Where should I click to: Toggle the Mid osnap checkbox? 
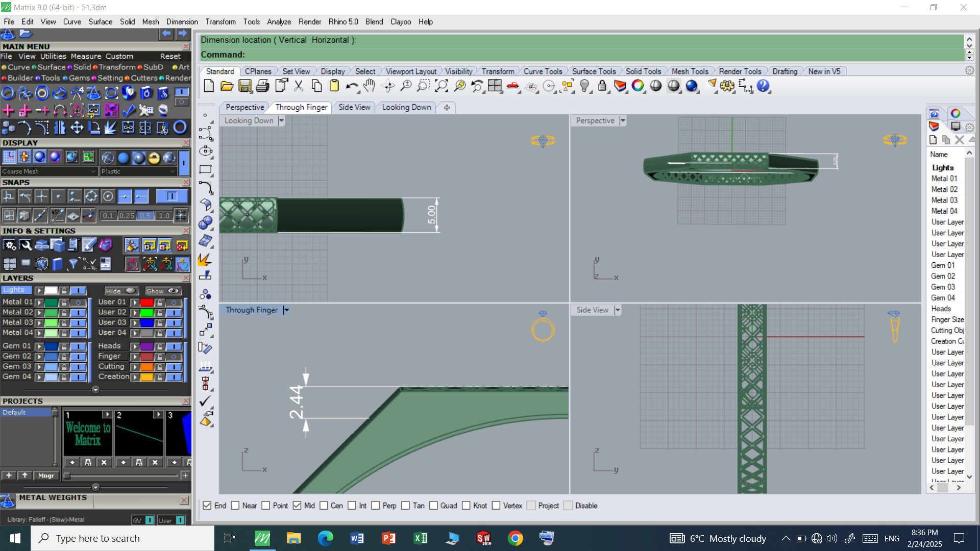click(297, 506)
